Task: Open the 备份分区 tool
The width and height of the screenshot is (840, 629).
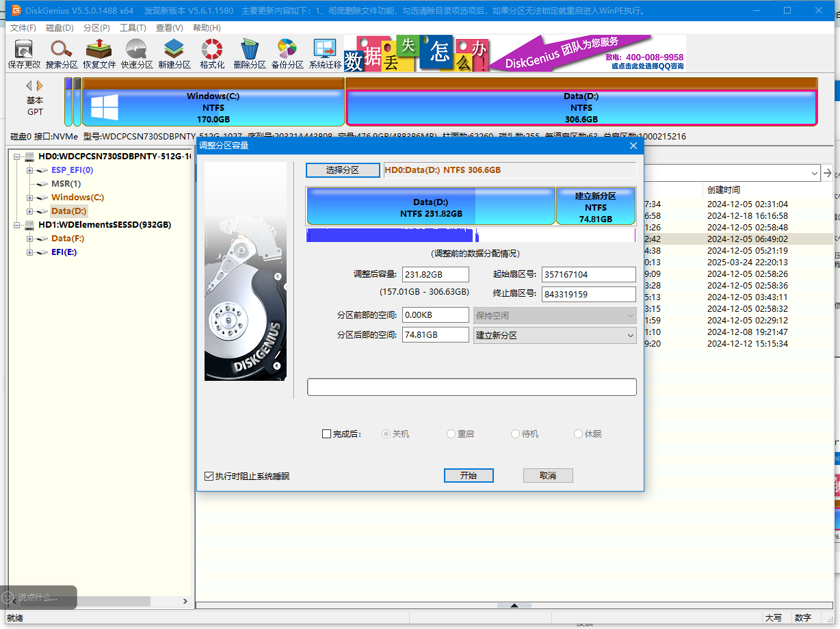Action: tap(287, 54)
